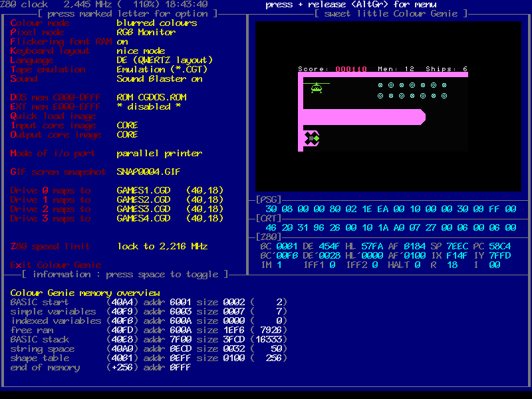Select the Drive 0 maps to option
The height and width of the screenshot is (399, 532).
[x=51, y=191]
